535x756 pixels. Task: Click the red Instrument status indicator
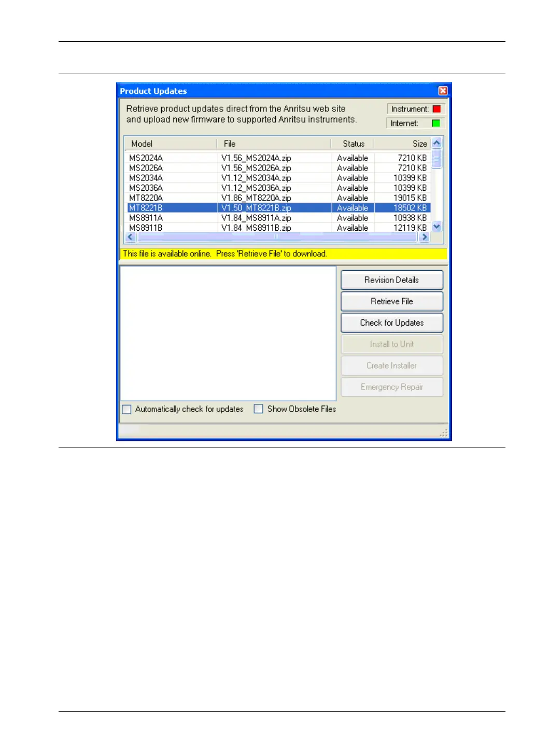coord(437,109)
